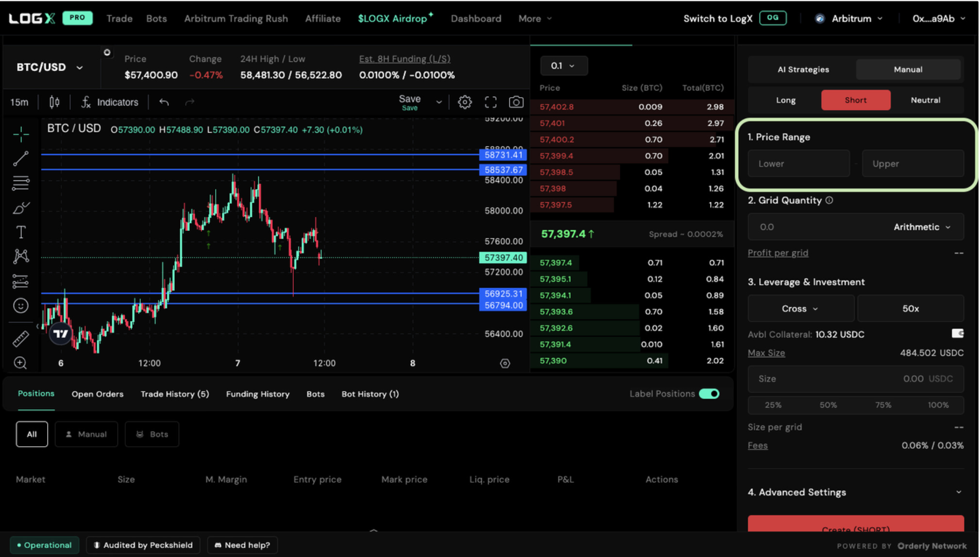
Task: Switch to AI Strategies mode
Action: (803, 70)
